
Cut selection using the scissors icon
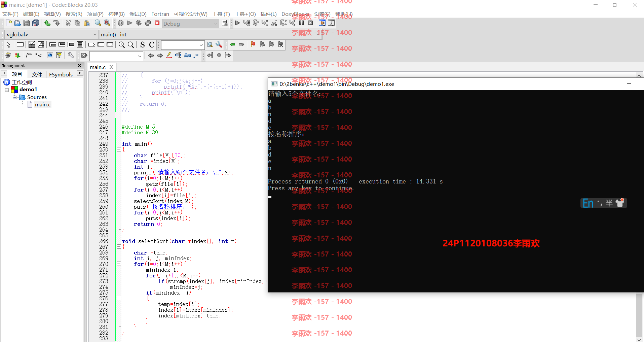point(68,23)
